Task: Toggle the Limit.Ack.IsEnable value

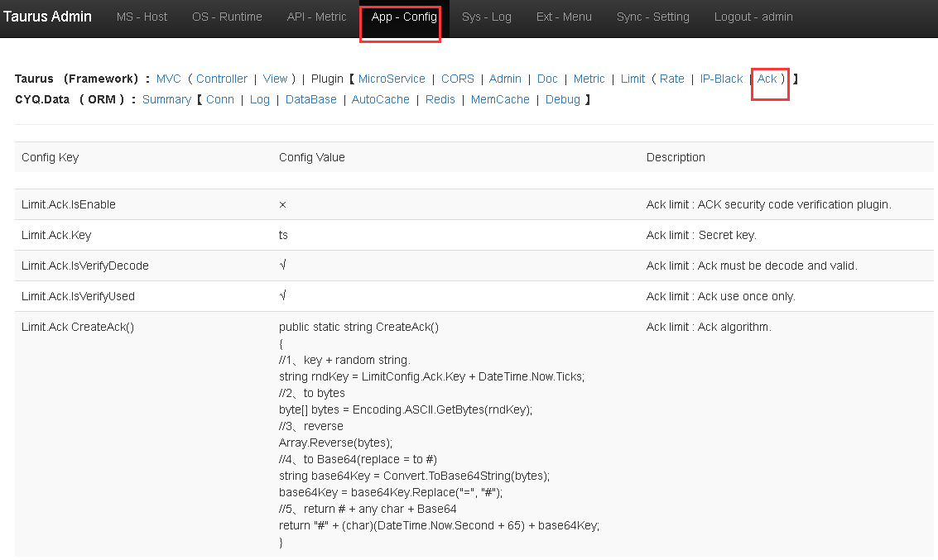Action: [282, 204]
